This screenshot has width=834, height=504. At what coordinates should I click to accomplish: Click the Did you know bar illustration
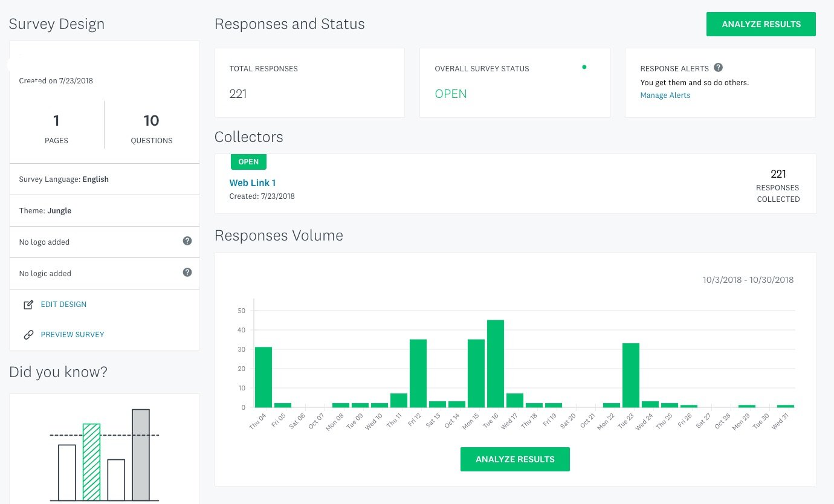pyautogui.click(x=104, y=455)
